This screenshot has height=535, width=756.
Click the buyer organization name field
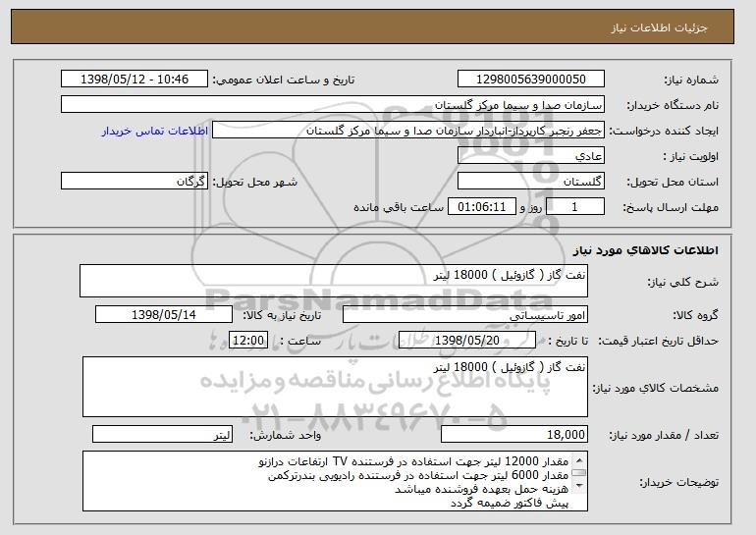pos(333,105)
